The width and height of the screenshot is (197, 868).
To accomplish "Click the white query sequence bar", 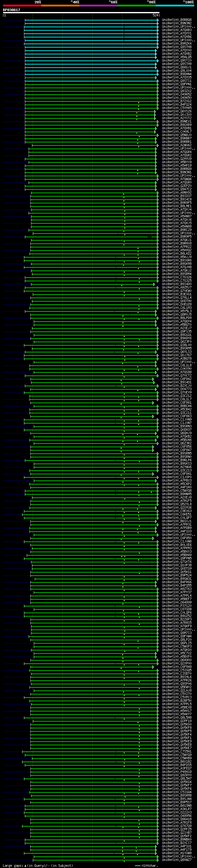I will tap(81, 12).
